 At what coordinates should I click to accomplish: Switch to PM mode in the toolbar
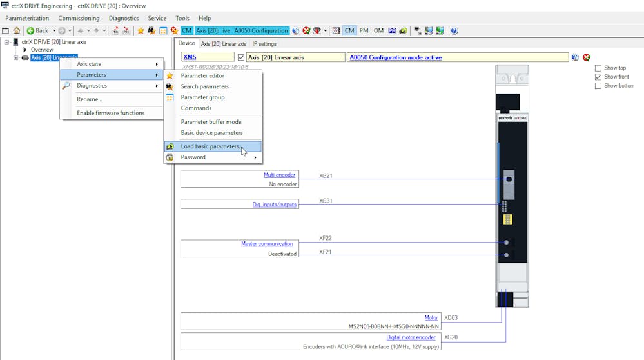pyautogui.click(x=364, y=30)
